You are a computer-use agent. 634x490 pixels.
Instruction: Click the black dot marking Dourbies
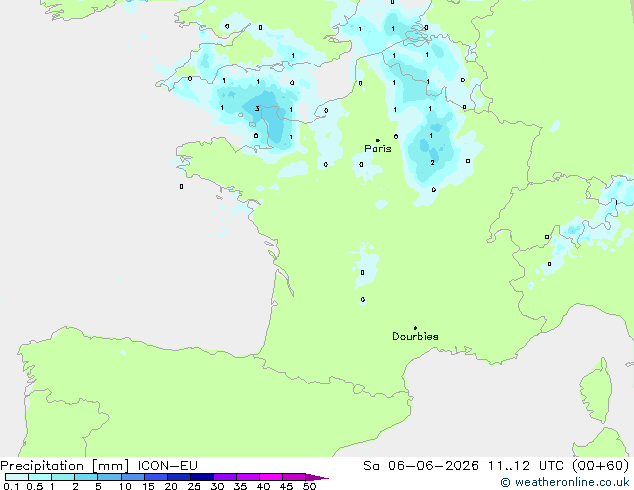415,328
